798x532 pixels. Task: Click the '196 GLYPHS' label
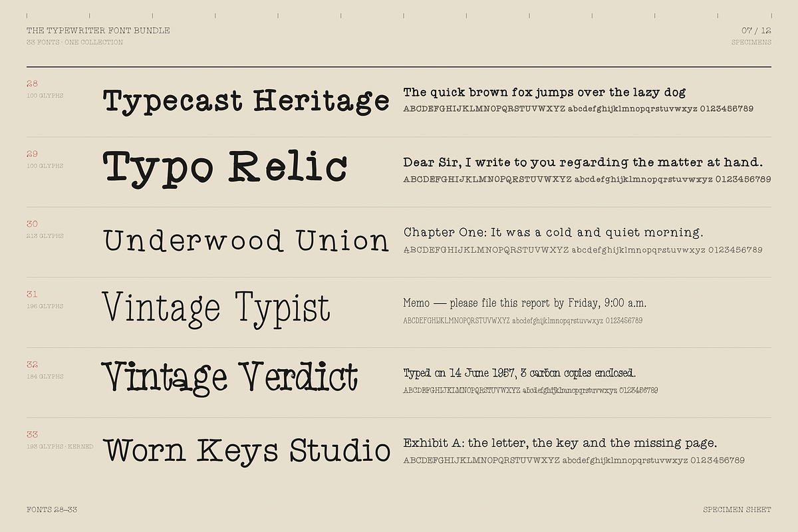(45, 307)
